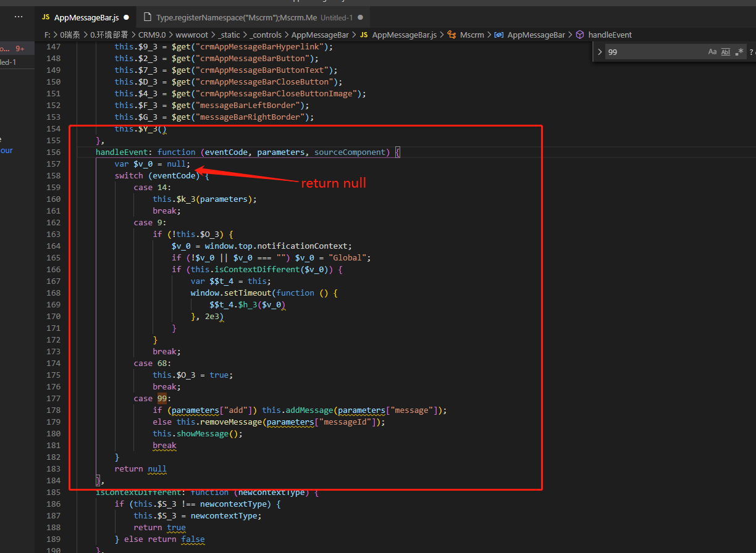Open the _controls breadcrumb folder
Image resolution: width=756 pixels, height=553 pixels.
coord(266,35)
